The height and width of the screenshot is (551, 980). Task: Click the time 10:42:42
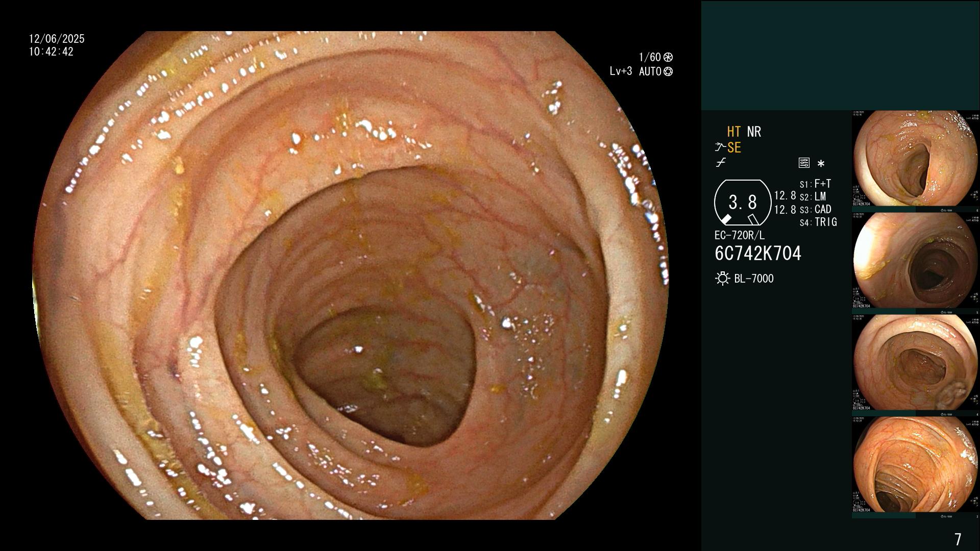click(x=51, y=52)
